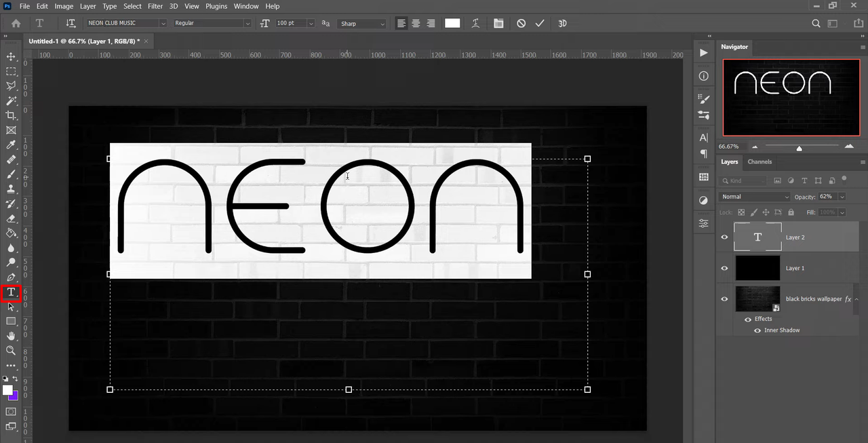Select the Brush tool
The height and width of the screenshot is (443, 868).
point(11,174)
